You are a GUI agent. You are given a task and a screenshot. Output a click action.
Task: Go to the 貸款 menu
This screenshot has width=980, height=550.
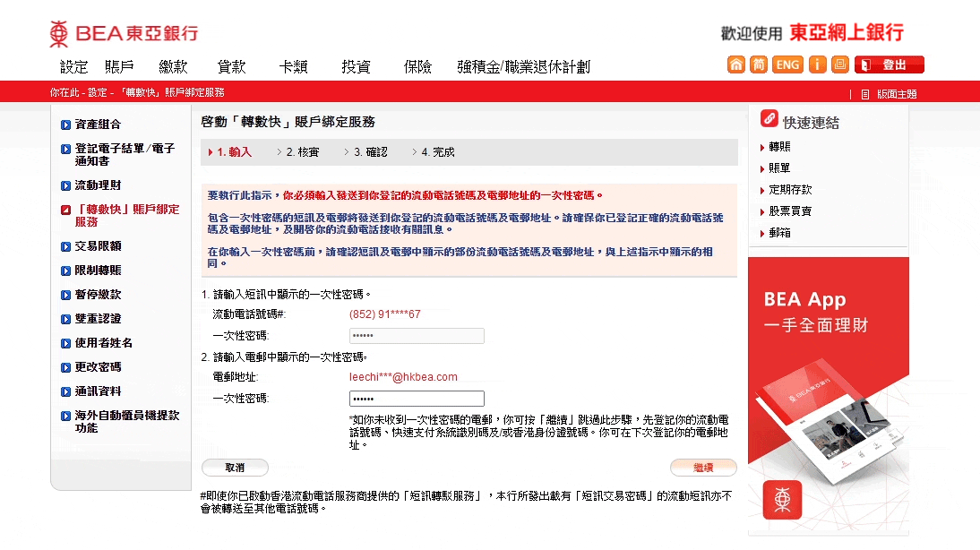(x=231, y=67)
